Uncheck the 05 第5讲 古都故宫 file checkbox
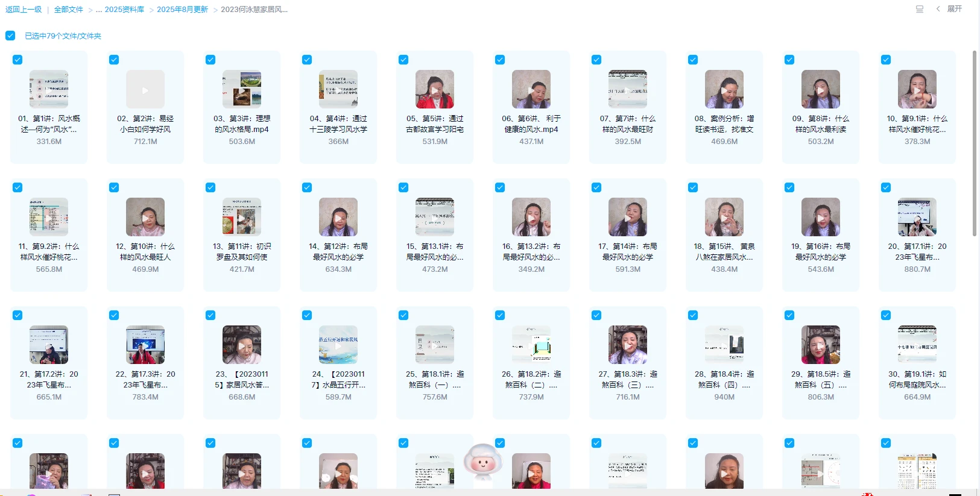 403,60
